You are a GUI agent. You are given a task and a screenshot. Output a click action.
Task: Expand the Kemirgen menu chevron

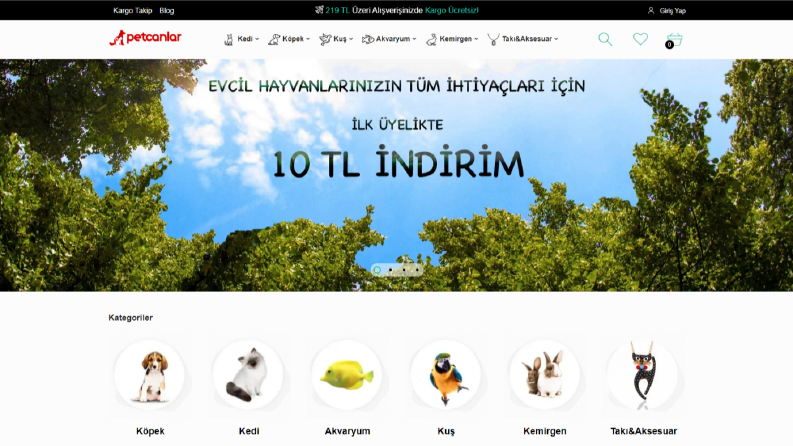[x=476, y=39]
